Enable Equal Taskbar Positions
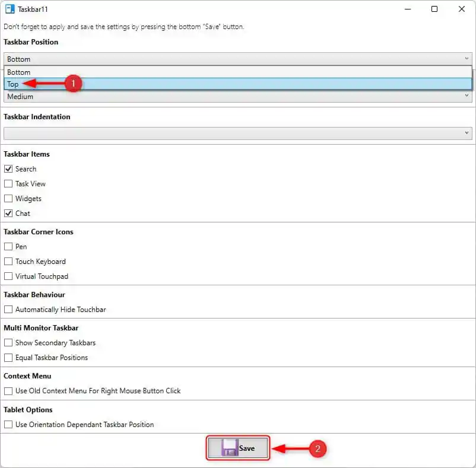 pyautogui.click(x=8, y=357)
